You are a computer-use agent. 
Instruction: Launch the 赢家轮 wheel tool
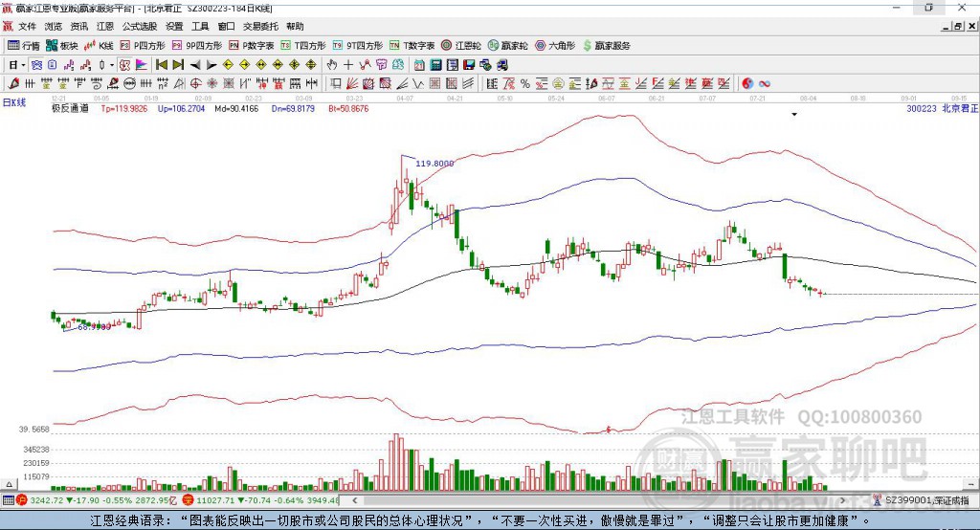[507, 46]
